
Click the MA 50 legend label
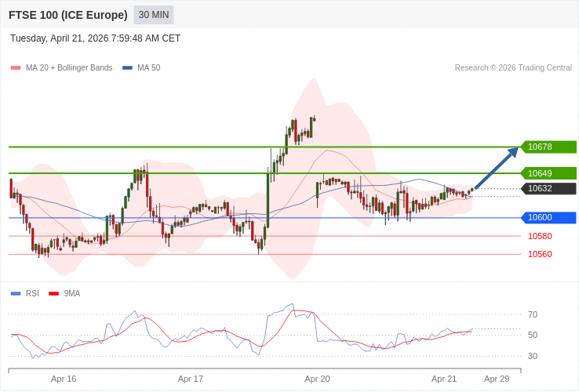[x=149, y=68]
